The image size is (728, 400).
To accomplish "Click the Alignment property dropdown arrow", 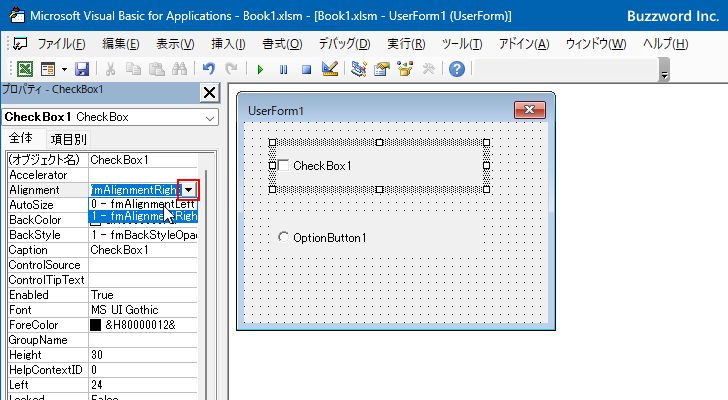I will pyautogui.click(x=188, y=190).
